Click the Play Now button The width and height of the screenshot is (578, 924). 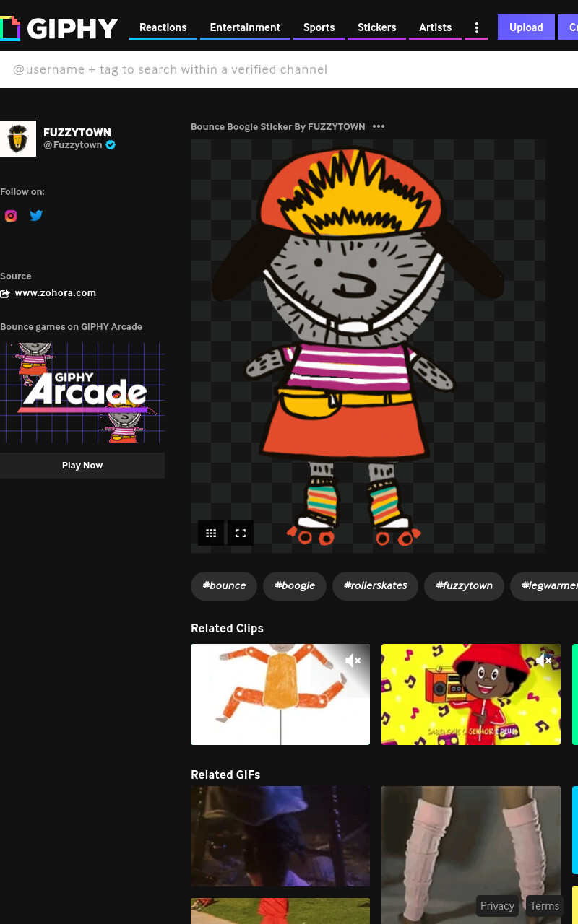(82, 466)
